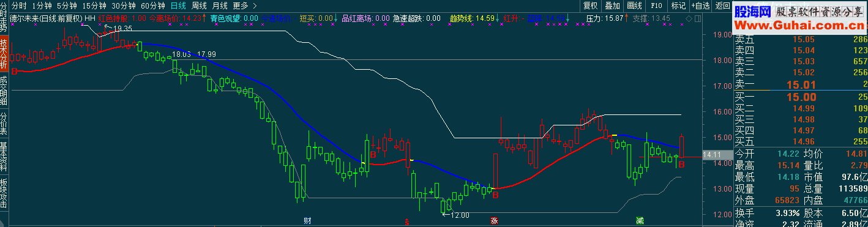The image size is (868, 227).
Task: Click the 买三 14.98 order row
Action: (x=801, y=119)
